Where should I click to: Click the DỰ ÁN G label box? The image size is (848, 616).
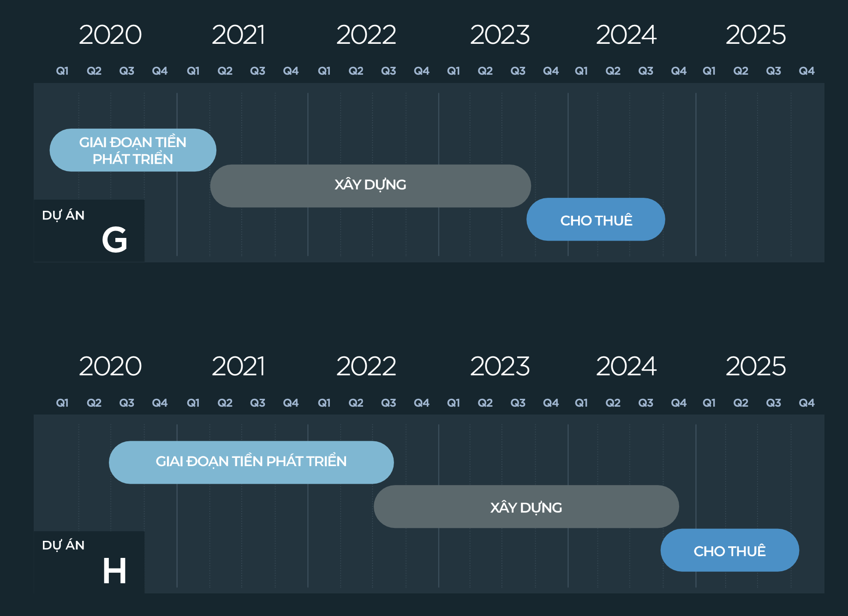point(89,231)
